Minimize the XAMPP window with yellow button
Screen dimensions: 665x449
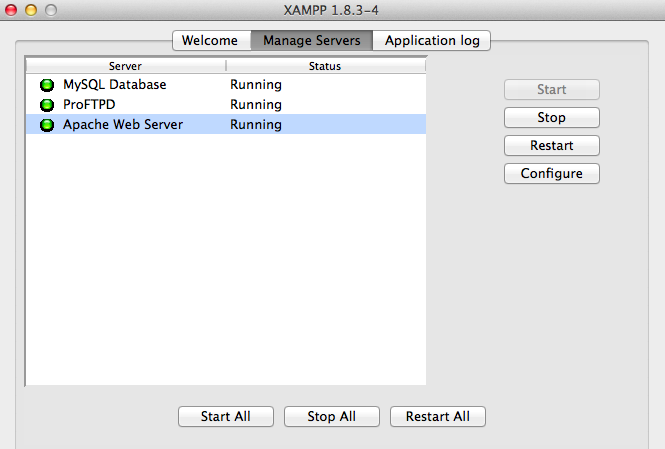pyautogui.click(x=30, y=10)
